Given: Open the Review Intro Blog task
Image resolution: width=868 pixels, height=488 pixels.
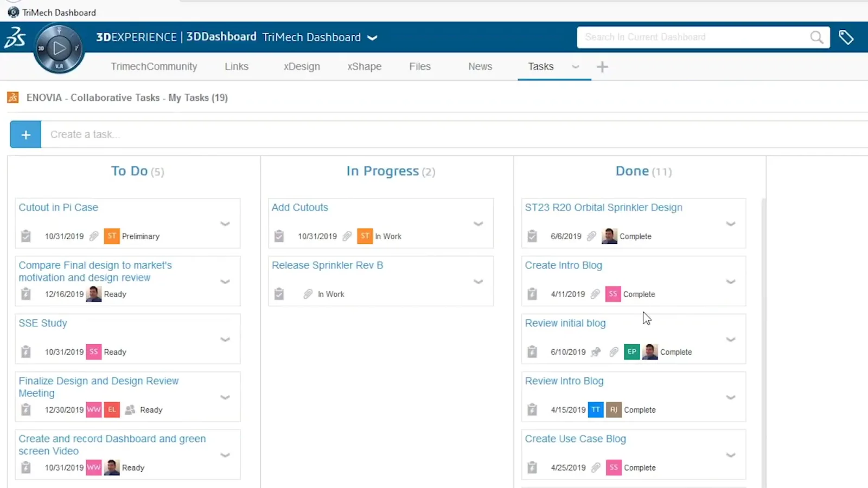Looking at the screenshot, I should [564, 381].
